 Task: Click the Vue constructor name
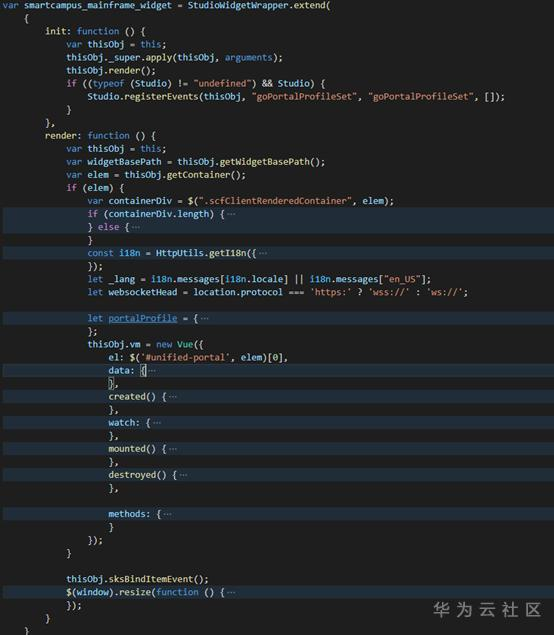point(185,344)
